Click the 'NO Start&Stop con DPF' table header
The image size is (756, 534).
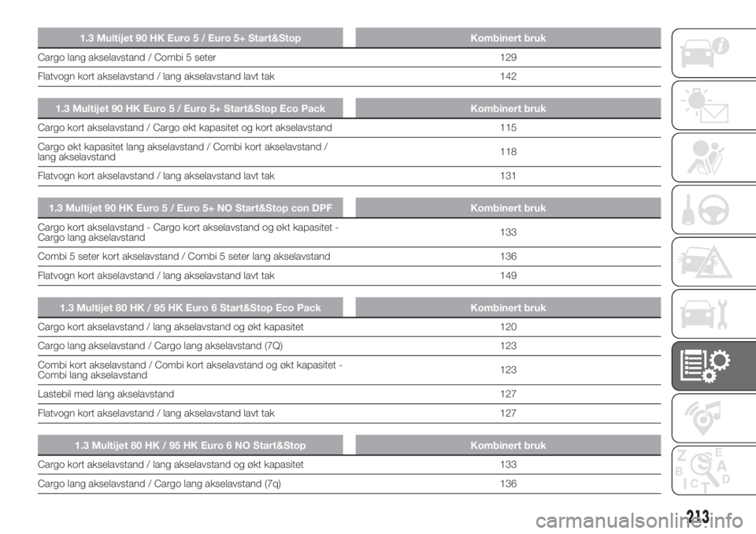point(191,208)
